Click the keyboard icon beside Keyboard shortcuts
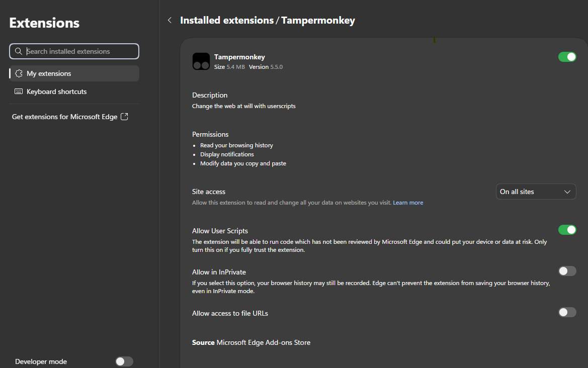Viewport: 588px width, 368px height. [19, 91]
